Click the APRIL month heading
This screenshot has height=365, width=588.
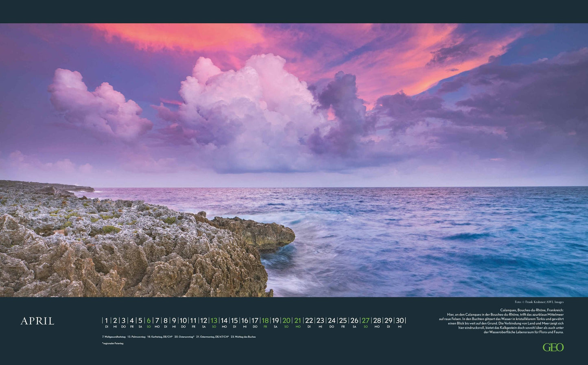point(37,321)
